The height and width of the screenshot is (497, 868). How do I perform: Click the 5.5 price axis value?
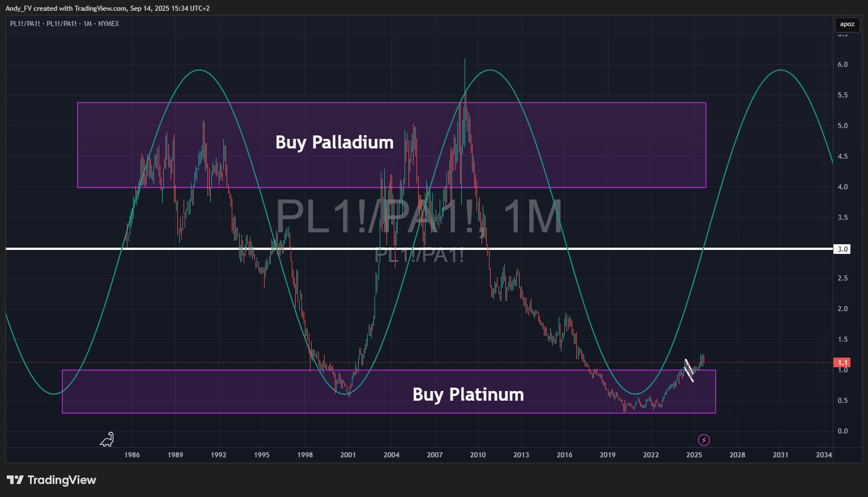[843, 95]
